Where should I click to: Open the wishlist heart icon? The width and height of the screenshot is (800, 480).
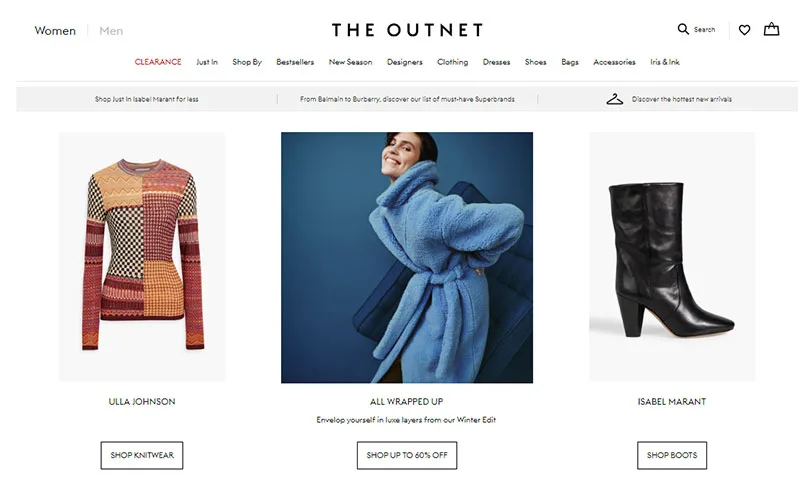pos(744,30)
